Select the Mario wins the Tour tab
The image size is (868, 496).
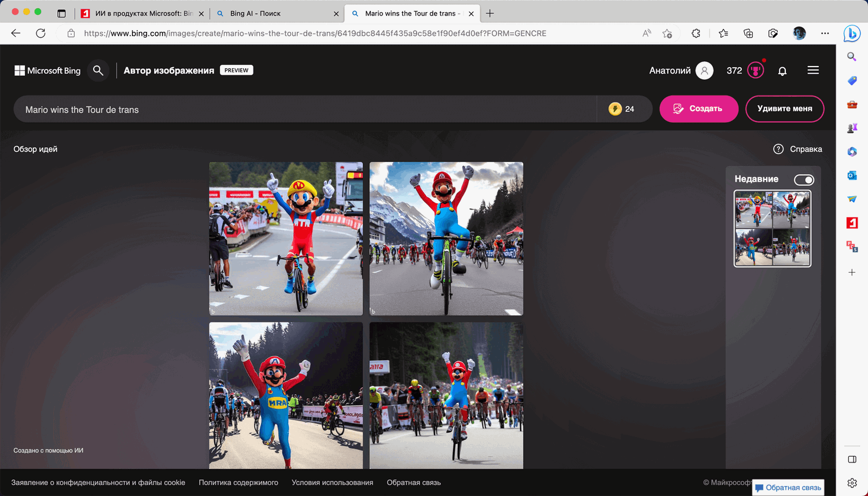coord(411,13)
